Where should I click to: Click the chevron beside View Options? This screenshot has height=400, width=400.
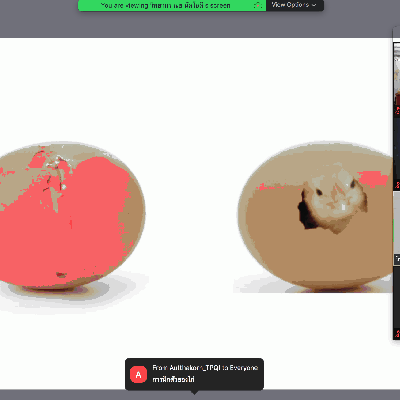pyautogui.click(x=314, y=5)
